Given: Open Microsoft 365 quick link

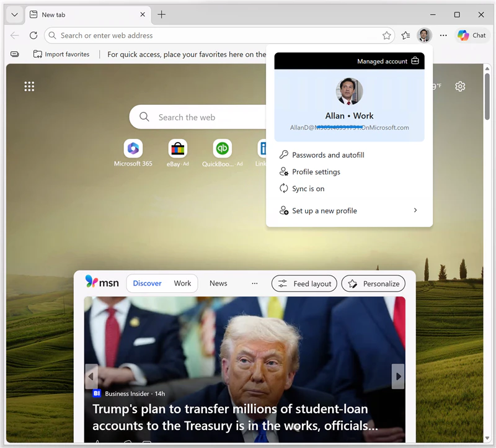Looking at the screenshot, I should click(x=133, y=153).
